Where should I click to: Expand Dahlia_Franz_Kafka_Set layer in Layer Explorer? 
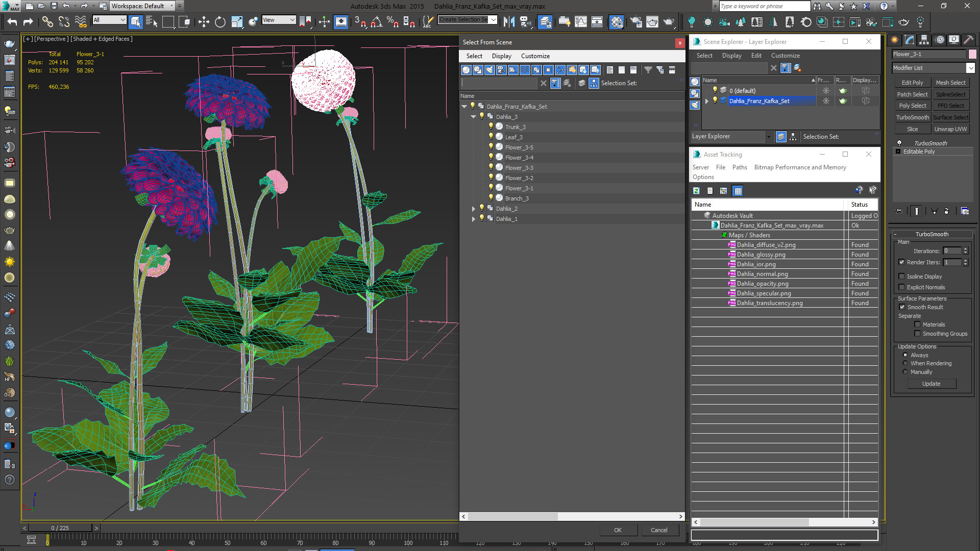pyautogui.click(x=707, y=101)
